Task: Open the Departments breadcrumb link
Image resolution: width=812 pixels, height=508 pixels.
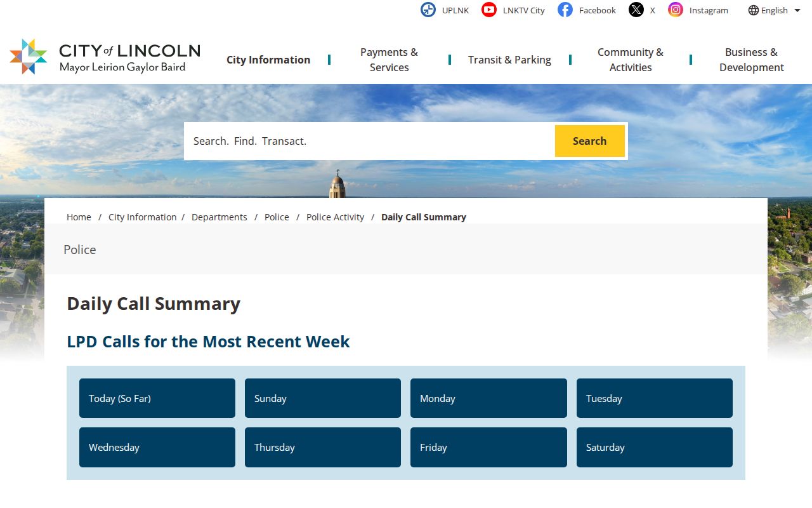Action: pos(219,217)
